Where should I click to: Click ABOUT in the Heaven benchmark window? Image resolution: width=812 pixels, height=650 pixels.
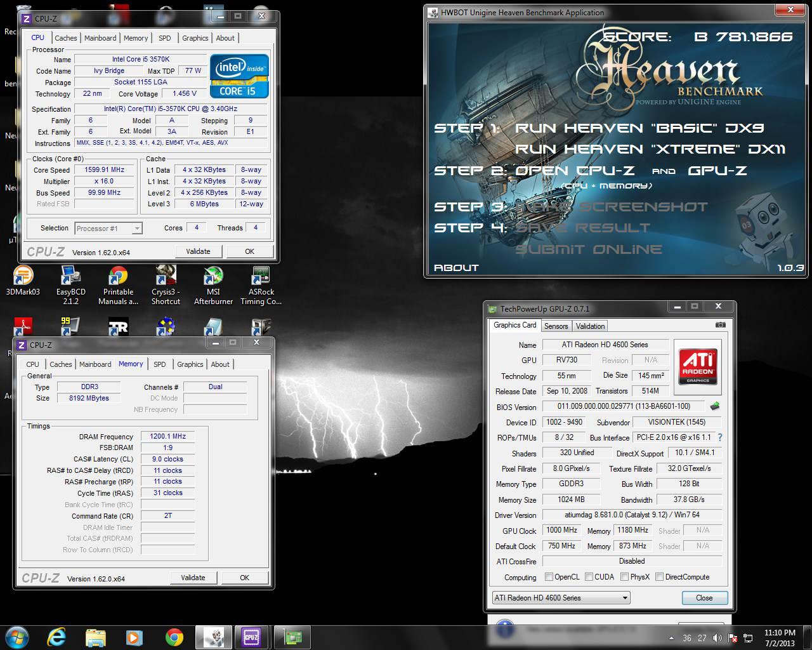click(455, 268)
